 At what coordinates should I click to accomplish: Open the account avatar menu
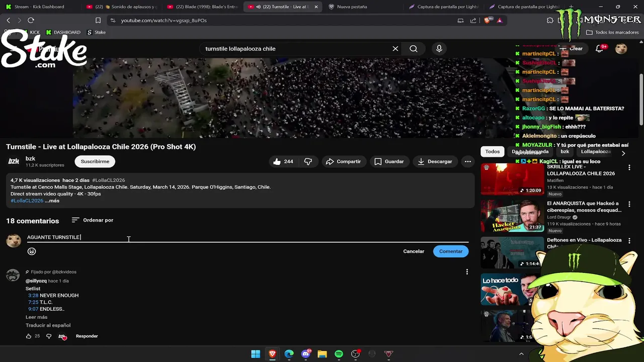pos(621,49)
